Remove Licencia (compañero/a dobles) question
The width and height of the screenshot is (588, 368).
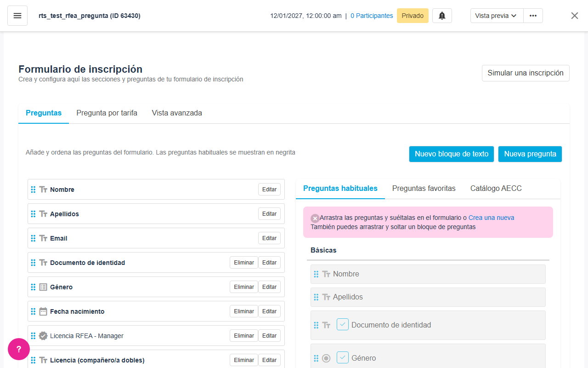[244, 360]
